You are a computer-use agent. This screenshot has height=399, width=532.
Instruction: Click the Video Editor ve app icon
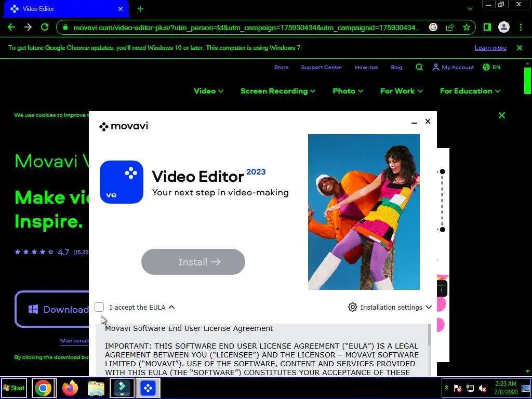[x=122, y=182]
